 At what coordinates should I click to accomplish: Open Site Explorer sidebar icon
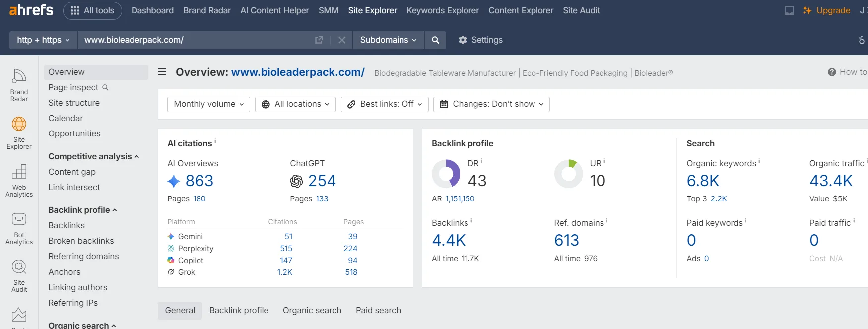(19, 132)
